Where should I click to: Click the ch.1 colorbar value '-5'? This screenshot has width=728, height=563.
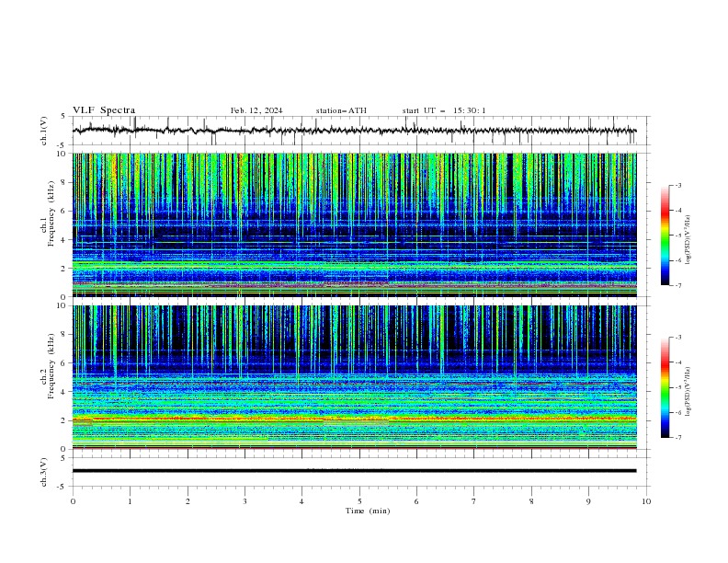[677, 236]
